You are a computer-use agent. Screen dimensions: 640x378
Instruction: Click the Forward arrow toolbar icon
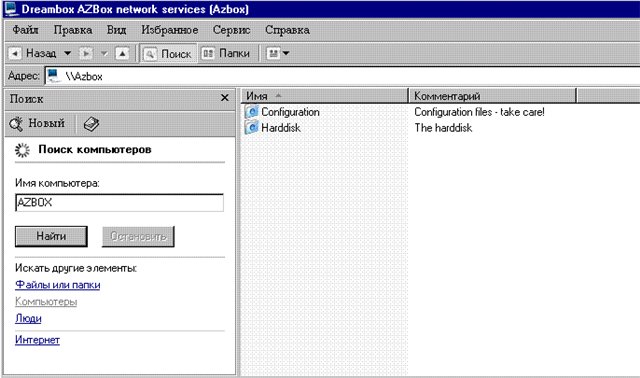(86, 53)
